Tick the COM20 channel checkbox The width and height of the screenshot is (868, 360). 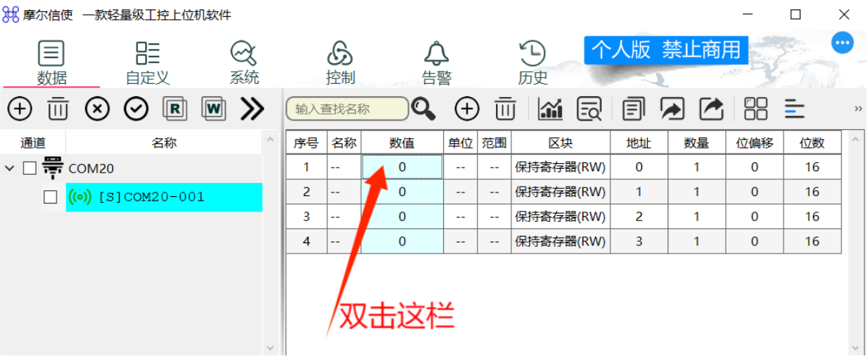pos(29,168)
